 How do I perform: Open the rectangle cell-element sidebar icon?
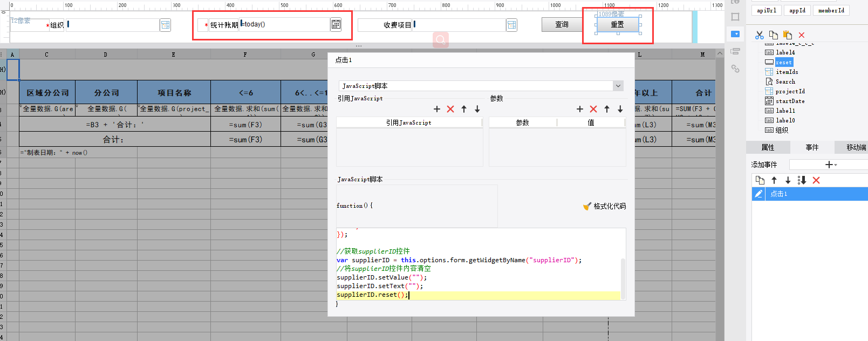click(x=735, y=17)
